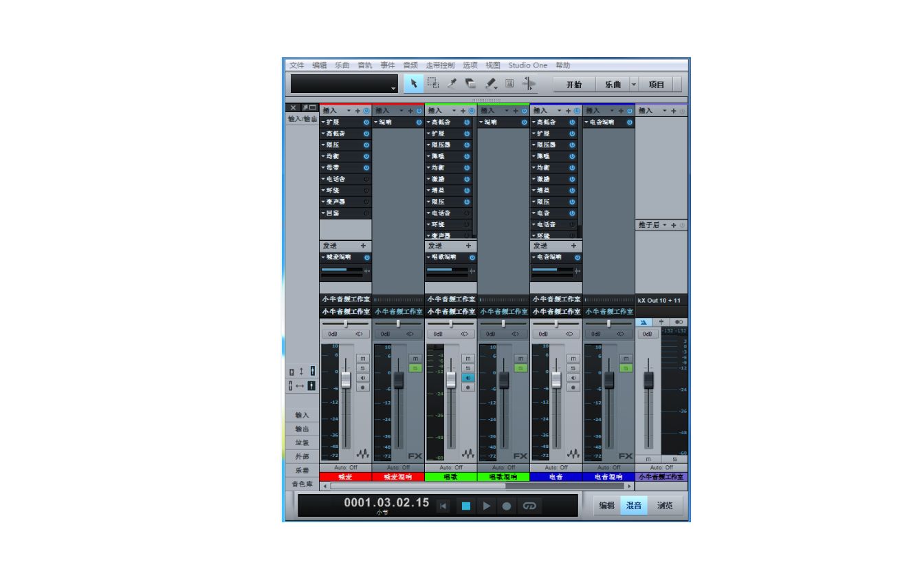
Task: Click the Record transport button
Action: pyautogui.click(x=507, y=506)
